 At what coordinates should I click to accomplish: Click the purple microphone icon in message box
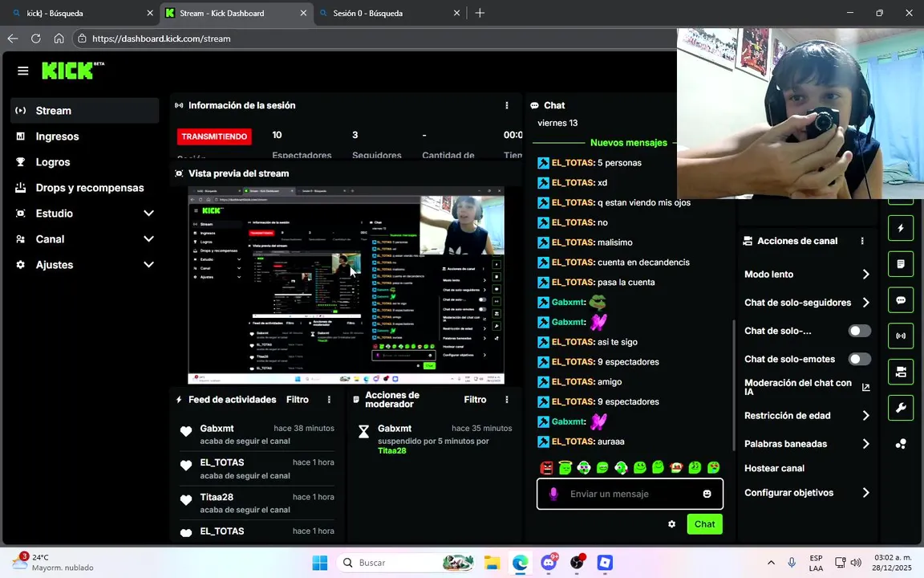pos(553,494)
